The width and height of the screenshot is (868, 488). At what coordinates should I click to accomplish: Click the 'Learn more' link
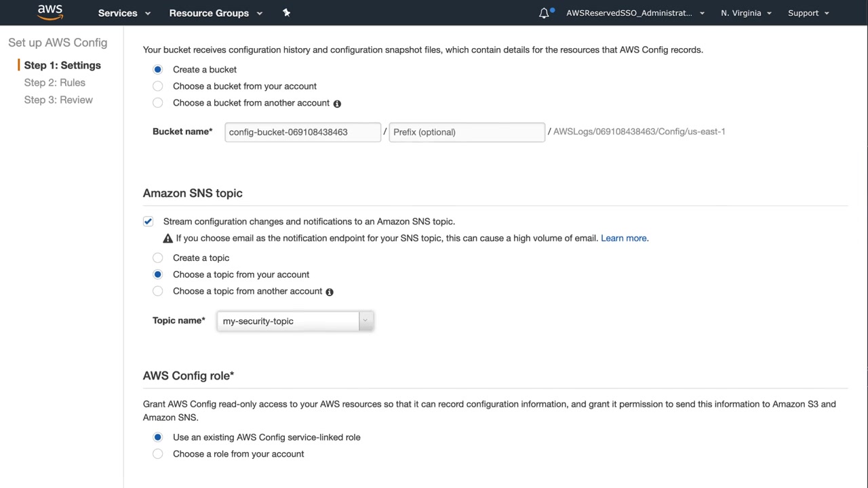[624, 239]
